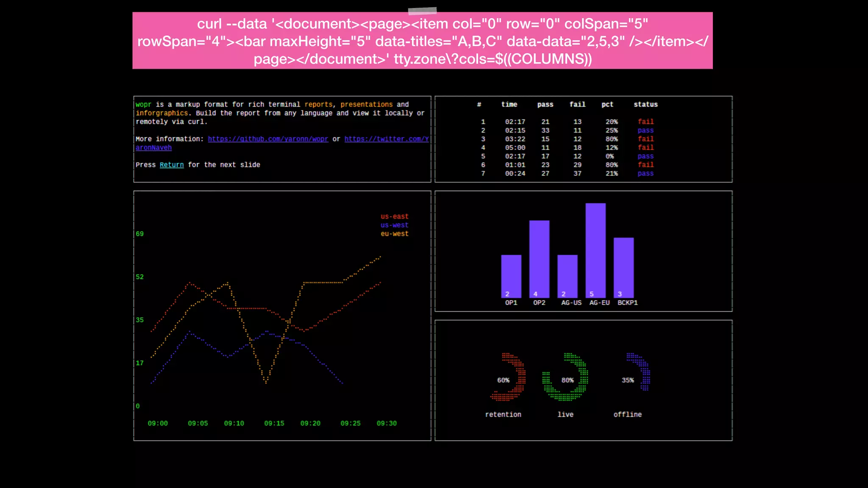Click time value 02:15 in row 2
The image size is (868, 488).
click(x=515, y=130)
